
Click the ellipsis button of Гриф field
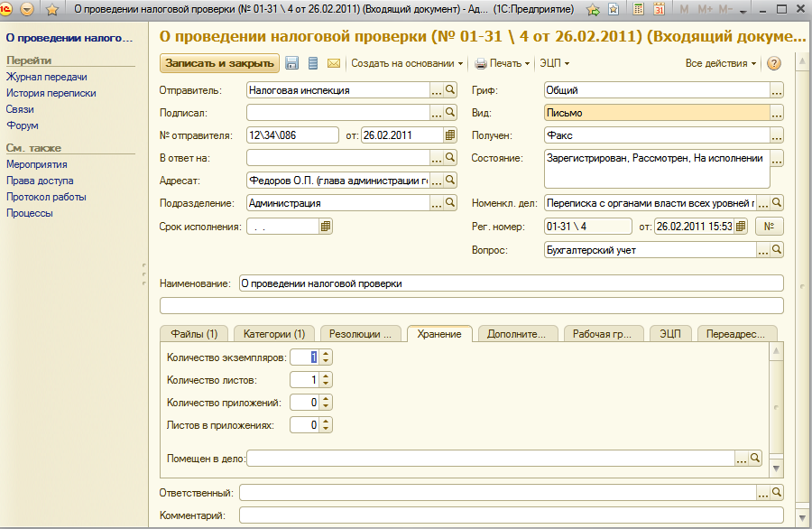click(x=776, y=90)
